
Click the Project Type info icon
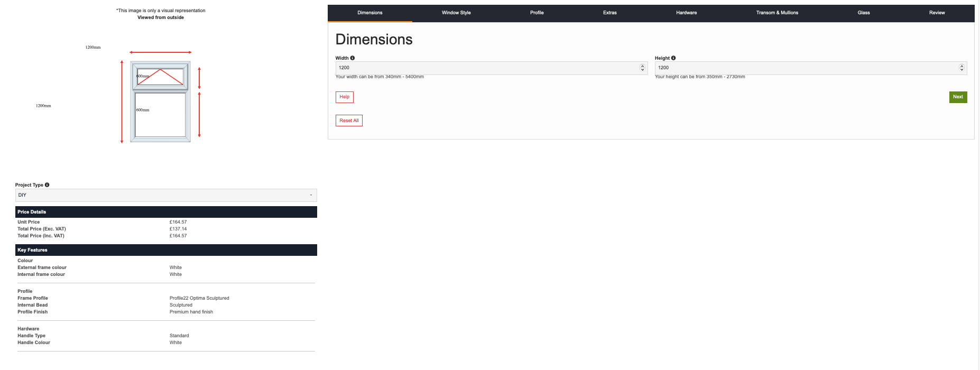click(x=47, y=185)
